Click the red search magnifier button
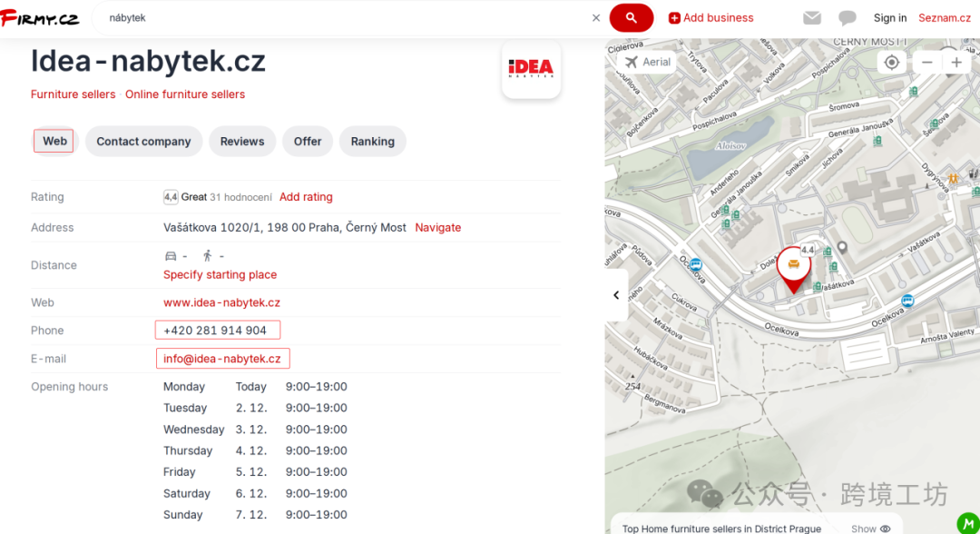The image size is (980, 534). click(x=631, y=18)
